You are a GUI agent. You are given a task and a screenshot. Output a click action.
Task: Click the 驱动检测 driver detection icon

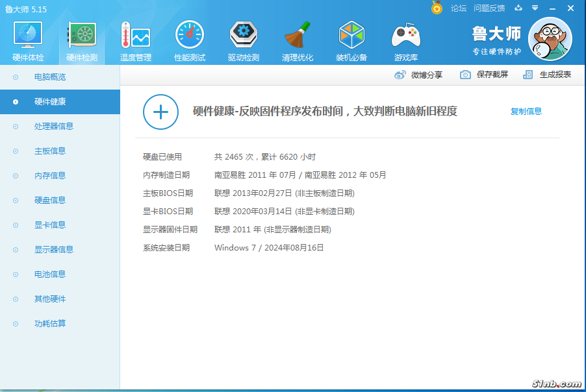244,35
